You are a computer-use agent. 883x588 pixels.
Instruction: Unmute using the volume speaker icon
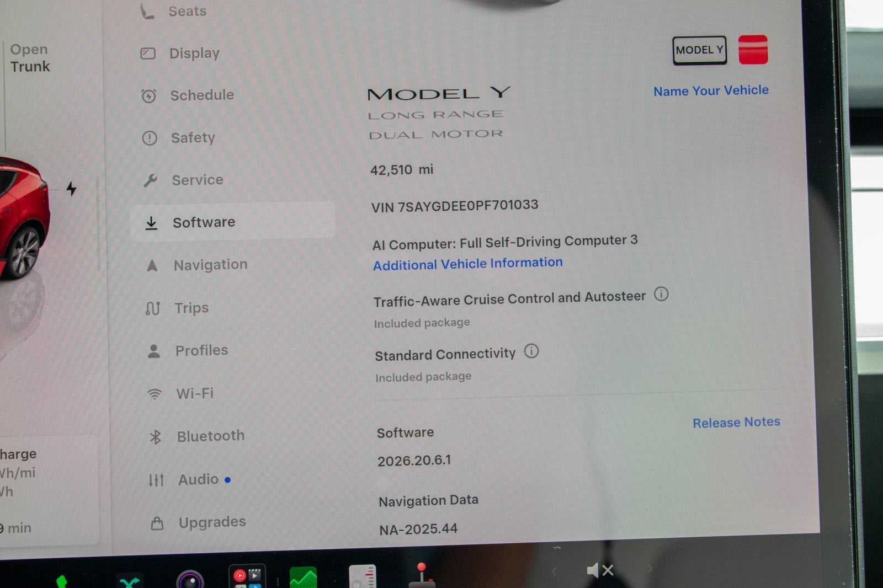pyautogui.click(x=600, y=570)
